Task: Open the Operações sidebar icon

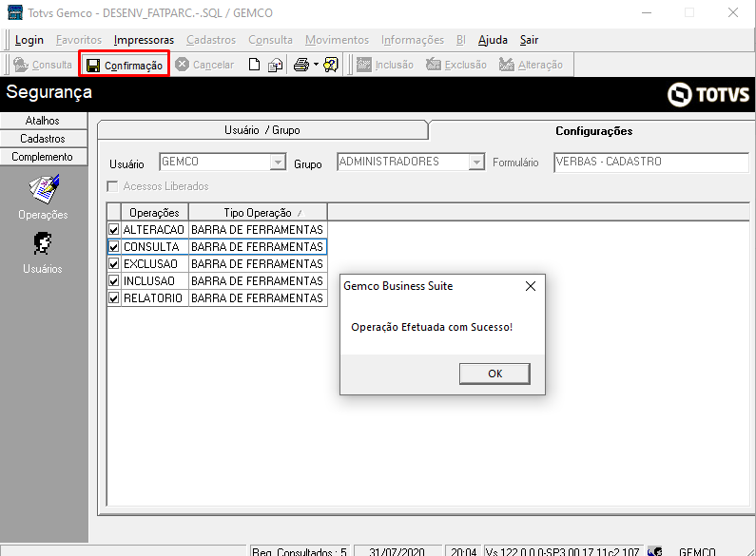Action: (x=44, y=189)
